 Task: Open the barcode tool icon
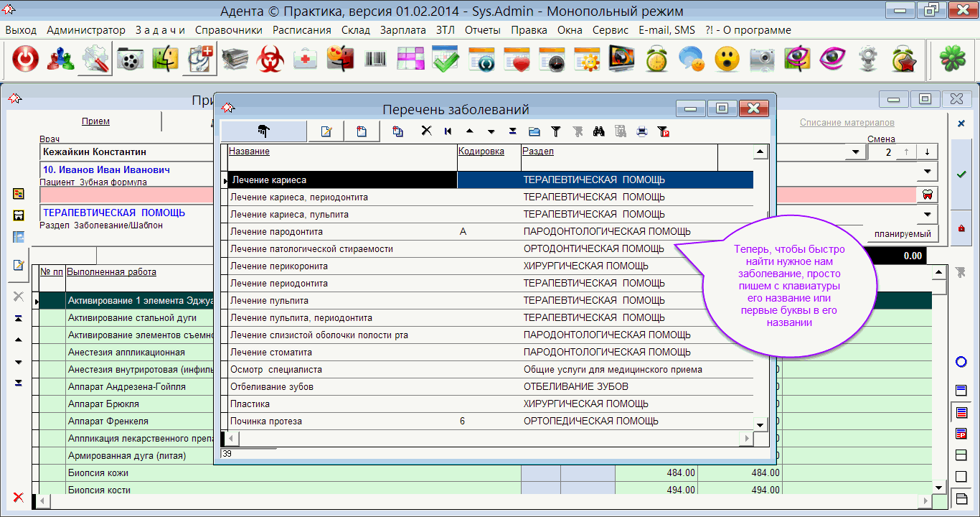tap(375, 60)
